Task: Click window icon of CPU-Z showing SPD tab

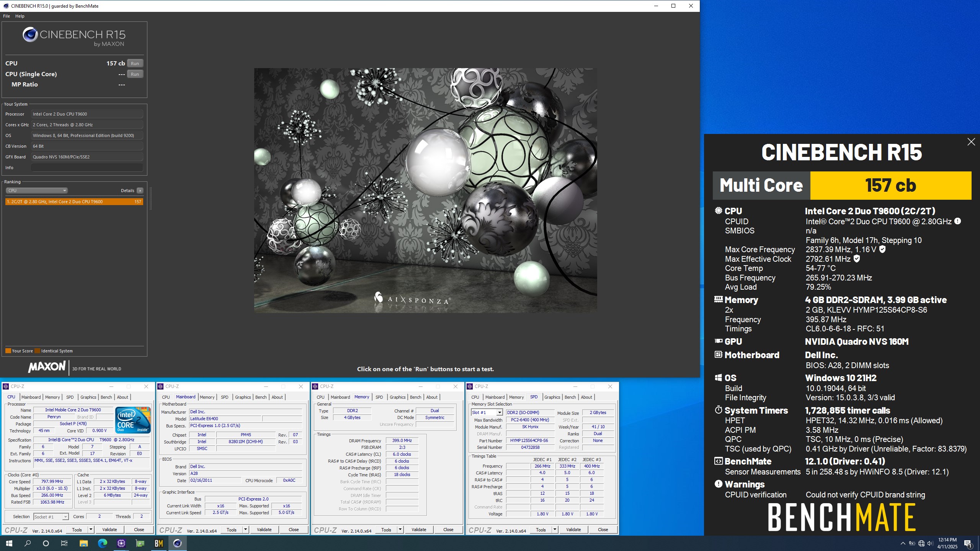Action: coord(470,386)
